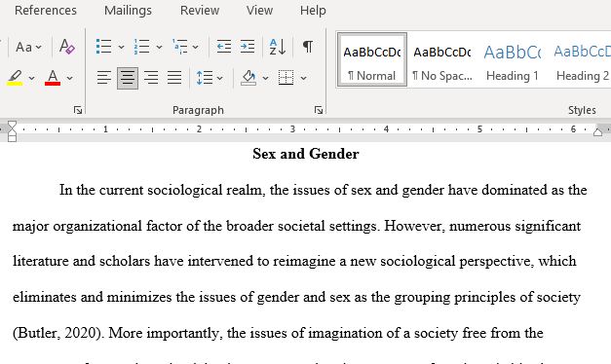Open the References tab

(46, 10)
